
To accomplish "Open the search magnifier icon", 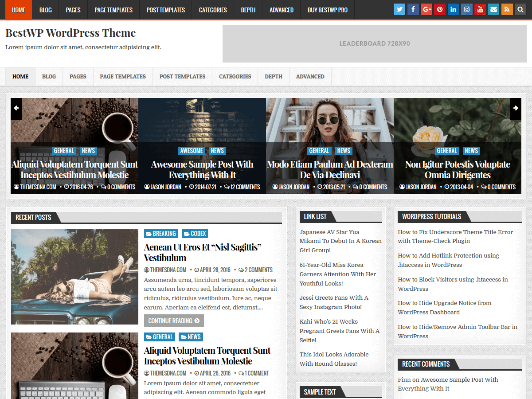I will click(x=520, y=9).
